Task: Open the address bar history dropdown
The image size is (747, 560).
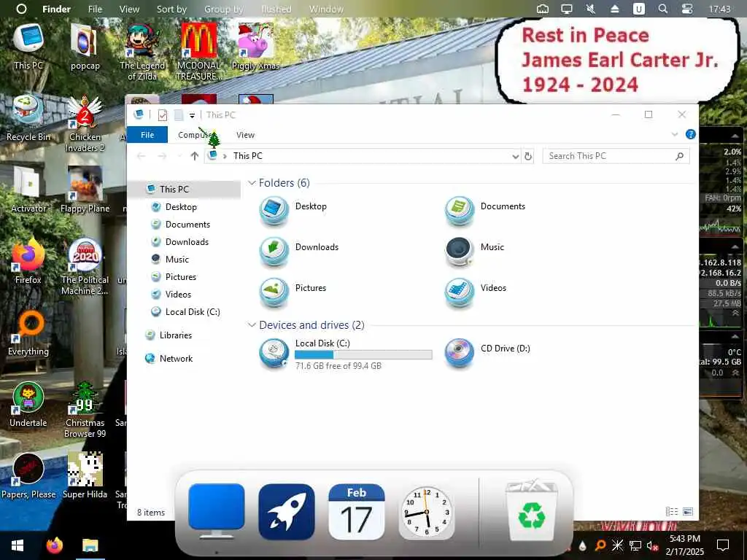Action: (515, 156)
